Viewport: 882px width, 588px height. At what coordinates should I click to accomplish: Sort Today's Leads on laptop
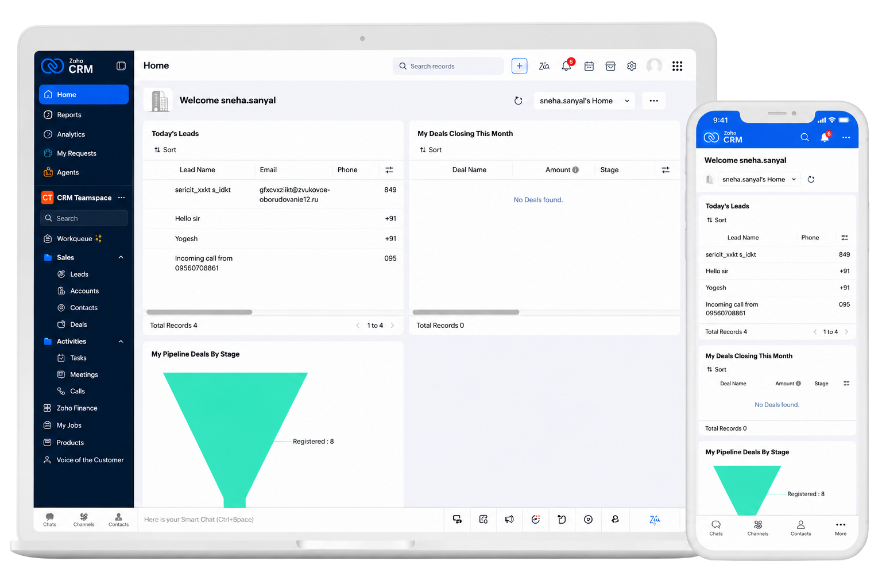[x=165, y=150]
